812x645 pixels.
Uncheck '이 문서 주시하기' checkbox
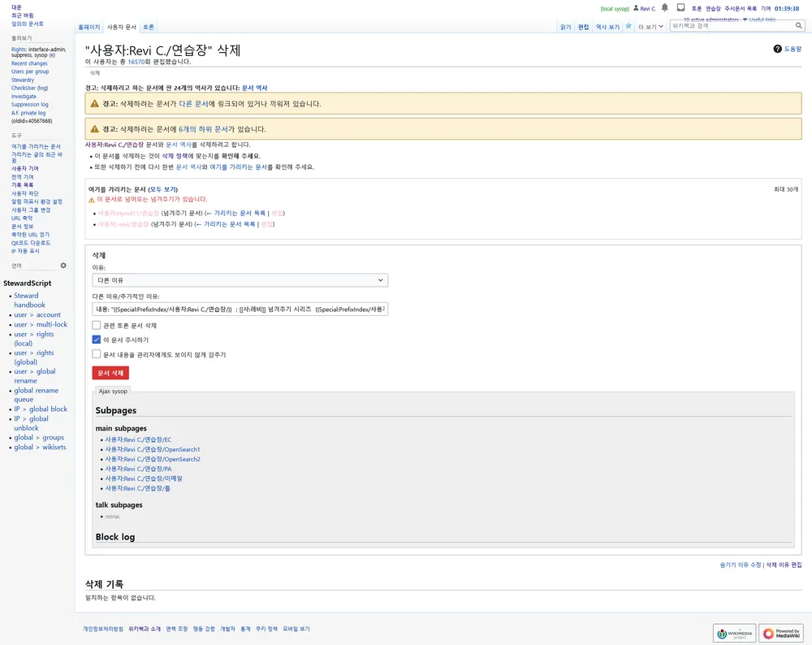tap(97, 340)
